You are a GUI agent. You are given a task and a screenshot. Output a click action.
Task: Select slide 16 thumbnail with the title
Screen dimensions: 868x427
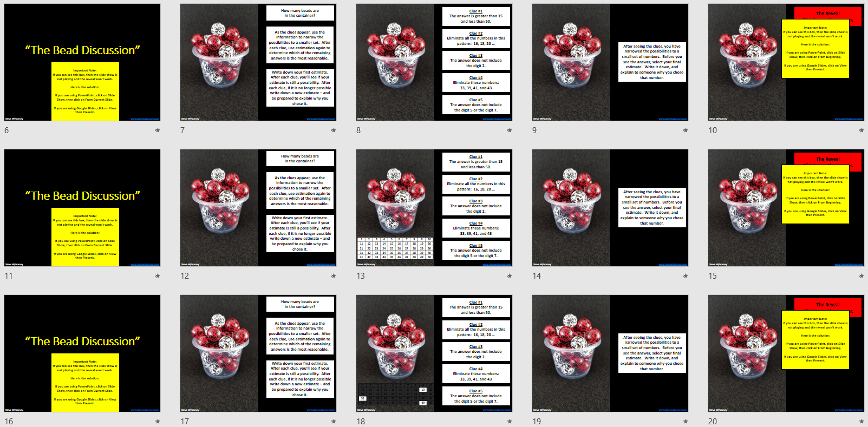pos(82,353)
